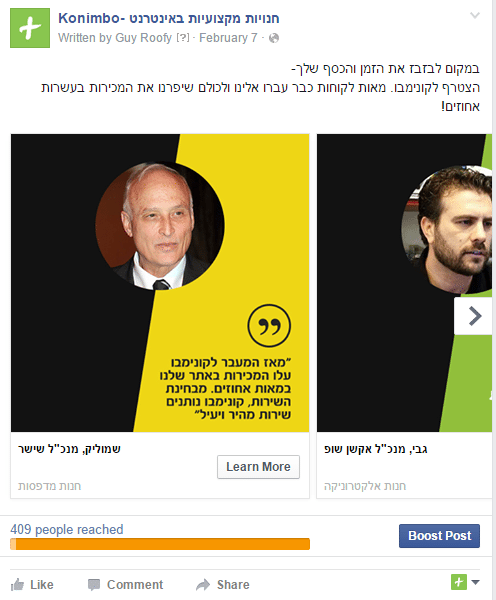Open the post options chevron at top right
The image size is (496, 600).
click(475, 15)
